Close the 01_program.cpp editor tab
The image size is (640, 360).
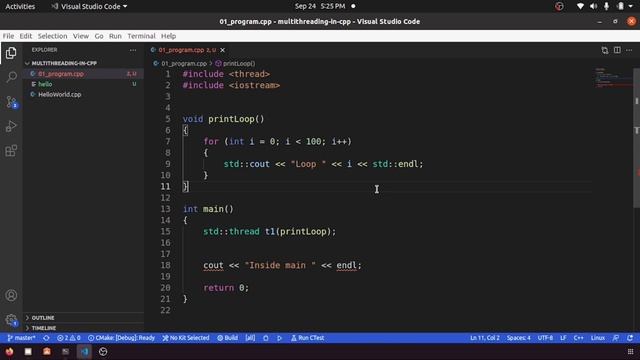(222, 50)
